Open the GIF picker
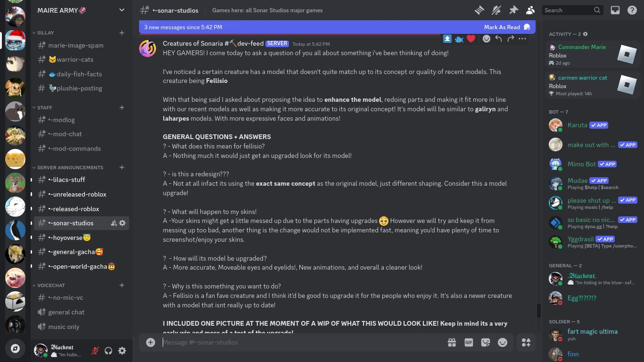 (469, 342)
